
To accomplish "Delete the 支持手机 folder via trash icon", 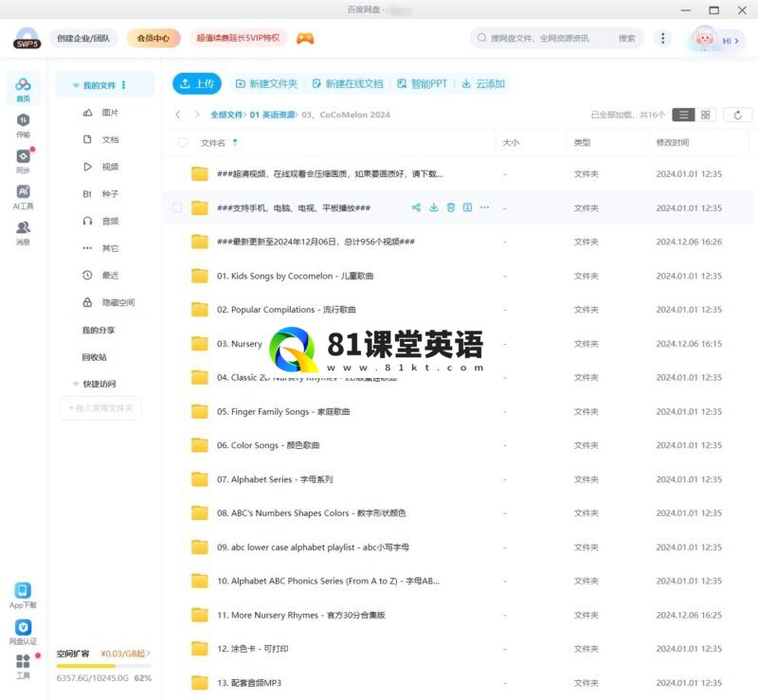I will tap(451, 207).
